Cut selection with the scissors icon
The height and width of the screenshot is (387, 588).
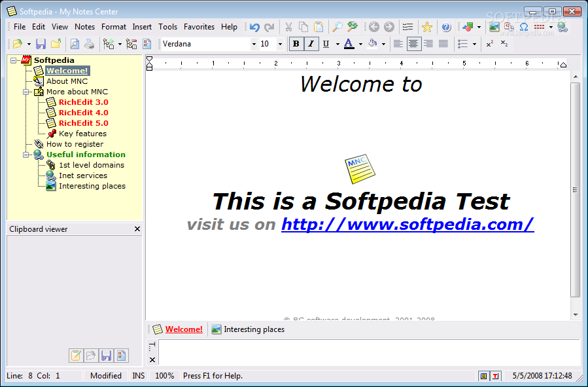pyautogui.click(x=288, y=27)
